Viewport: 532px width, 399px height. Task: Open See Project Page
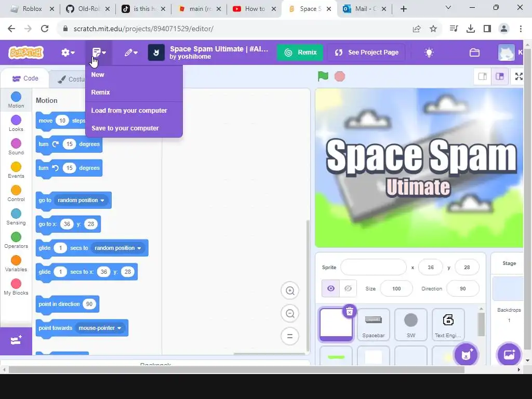click(366, 52)
